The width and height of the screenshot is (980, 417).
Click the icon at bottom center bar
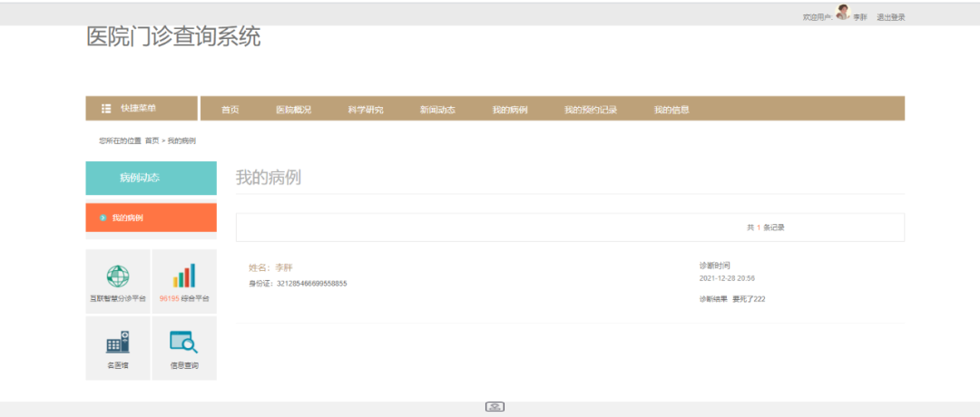click(495, 407)
